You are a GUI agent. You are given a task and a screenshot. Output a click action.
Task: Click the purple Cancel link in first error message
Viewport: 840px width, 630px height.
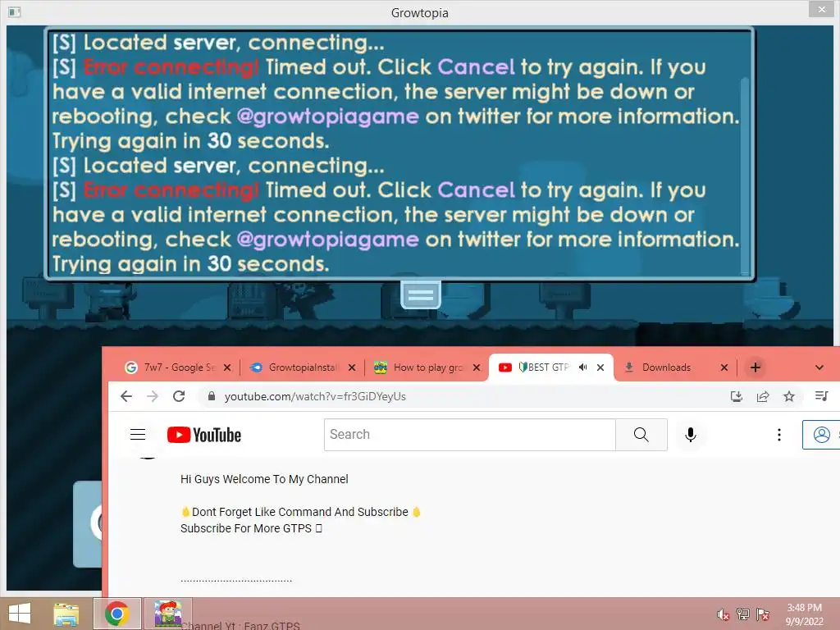476,67
